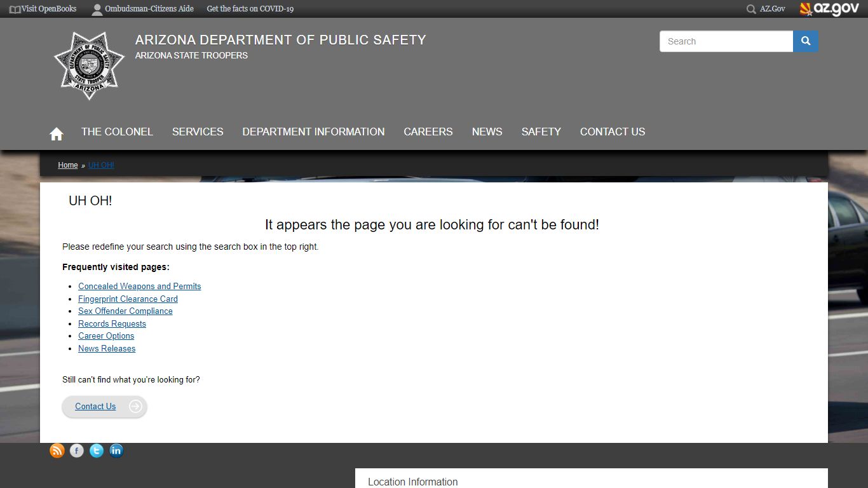Click the UH OH! breadcrumb link
This screenshot has width=868, height=488.
click(101, 165)
